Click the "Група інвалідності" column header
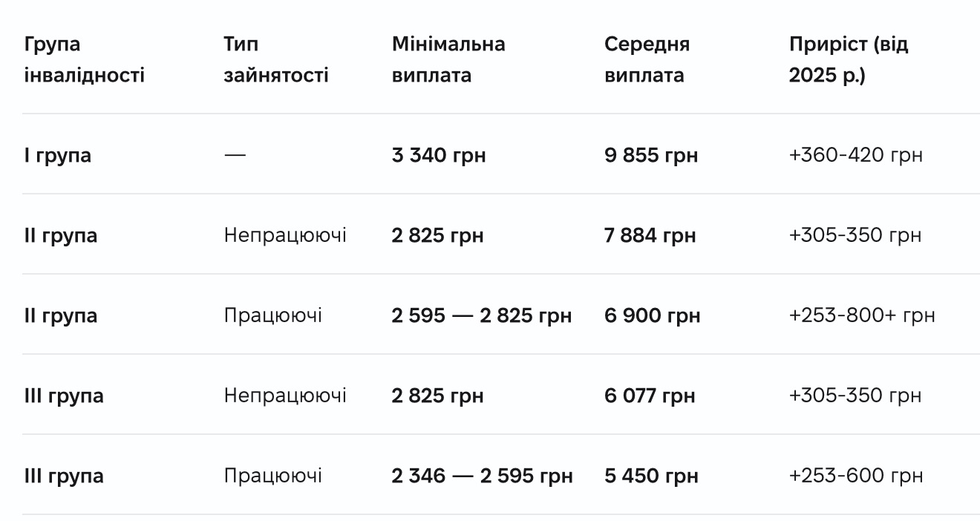Viewport: 980px width, 521px height. [84, 59]
